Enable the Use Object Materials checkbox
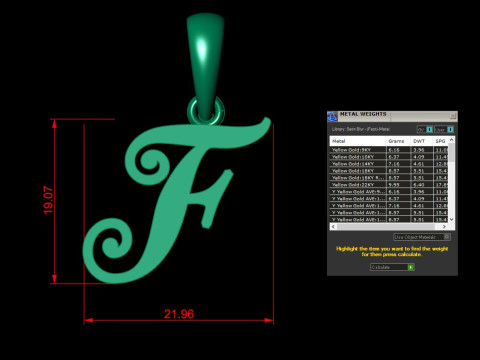The height and width of the screenshot is (360, 480). point(447,237)
